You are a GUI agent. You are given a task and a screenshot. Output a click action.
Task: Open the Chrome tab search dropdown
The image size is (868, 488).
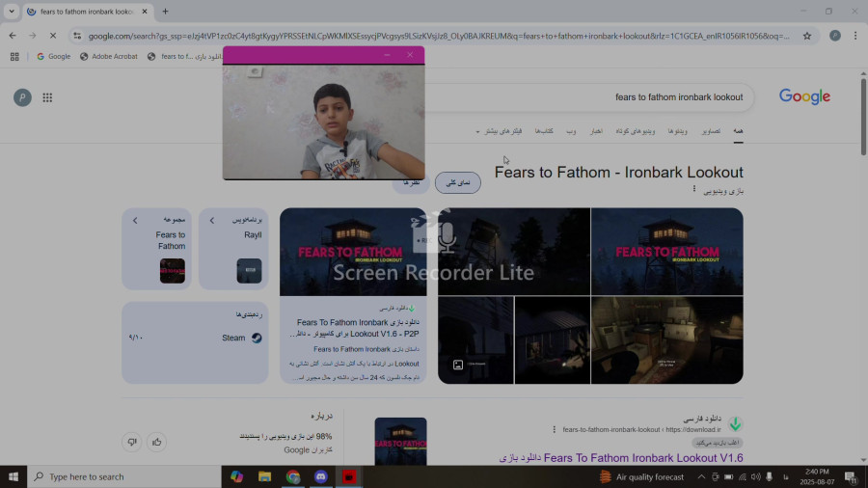[x=11, y=11]
